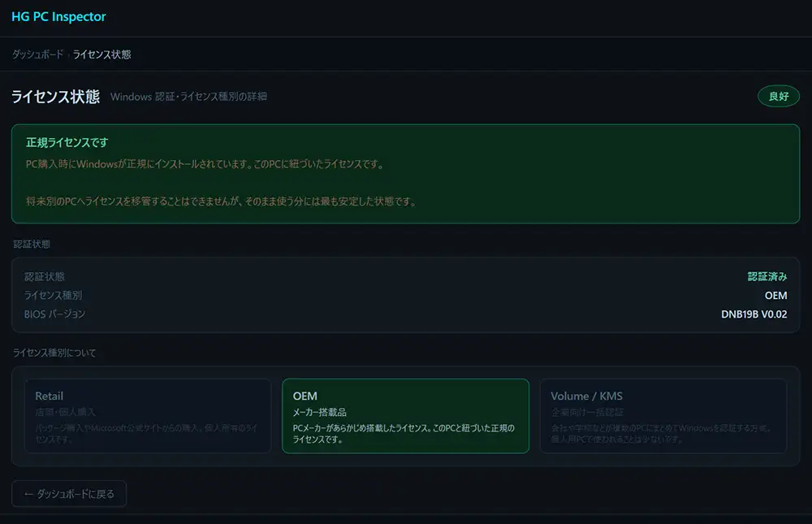Click the 将来別のPCへライセンスを移管… note line
Image resolution: width=812 pixels, height=524 pixels.
[222, 201]
